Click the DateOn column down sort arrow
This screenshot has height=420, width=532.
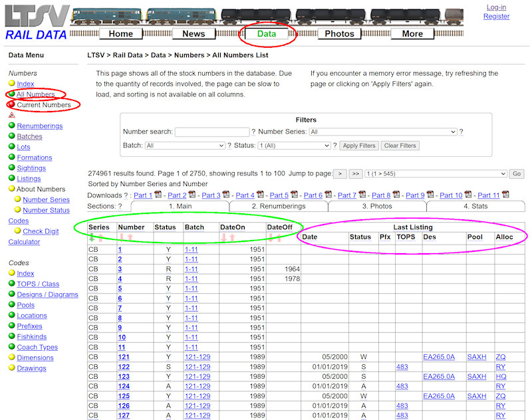click(x=224, y=237)
